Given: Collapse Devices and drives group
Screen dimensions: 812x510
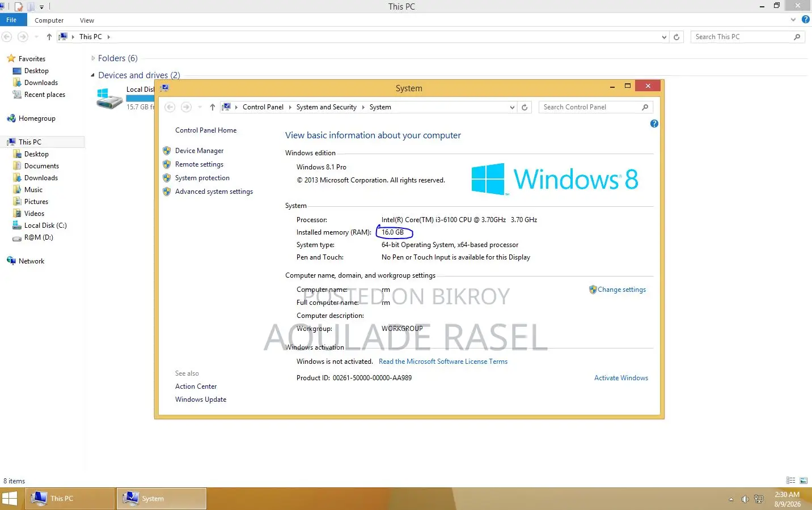Looking at the screenshot, I should click(92, 75).
